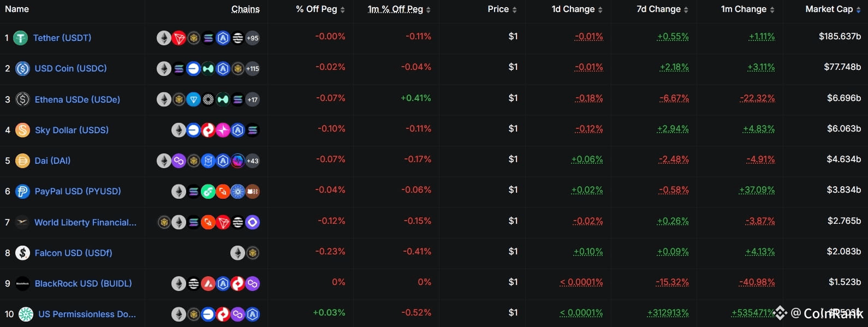Click the Dai token logo
Image resolution: width=868 pixels, height=327 pixels.
[22, 160]
